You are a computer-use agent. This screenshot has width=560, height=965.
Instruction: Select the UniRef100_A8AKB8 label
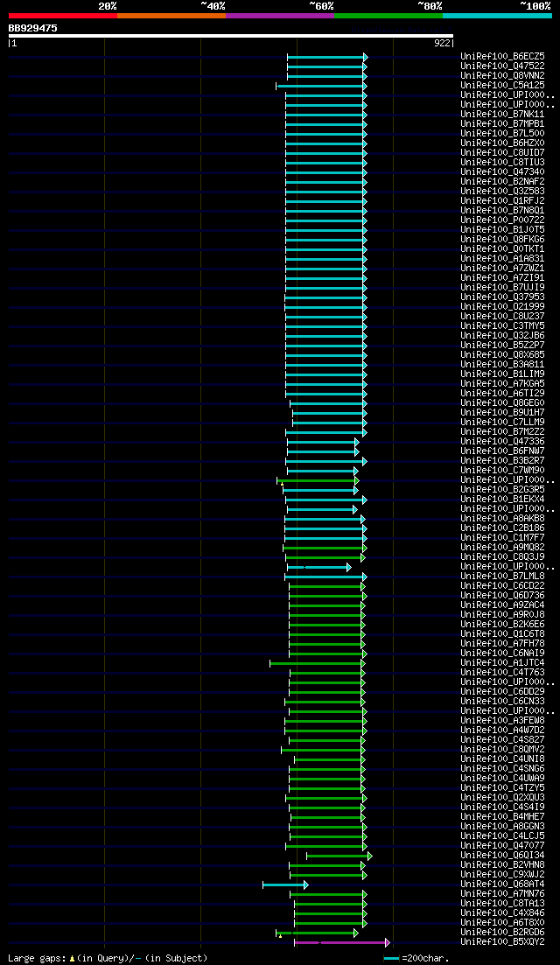(x=502, y=518)
